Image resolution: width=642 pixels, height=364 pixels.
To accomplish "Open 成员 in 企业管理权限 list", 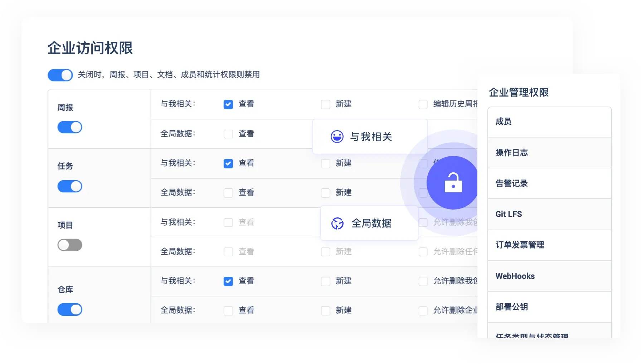I will click(x=549, y=122).
